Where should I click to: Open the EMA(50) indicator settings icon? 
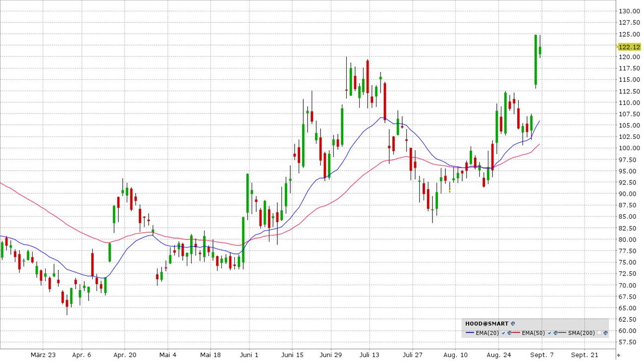click(555, 333)
